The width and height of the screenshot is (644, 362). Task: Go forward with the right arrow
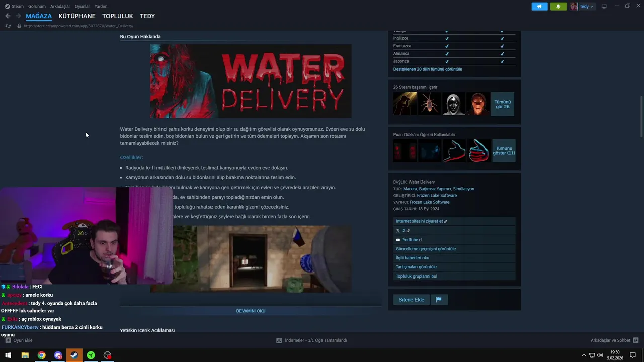(18, 16)
